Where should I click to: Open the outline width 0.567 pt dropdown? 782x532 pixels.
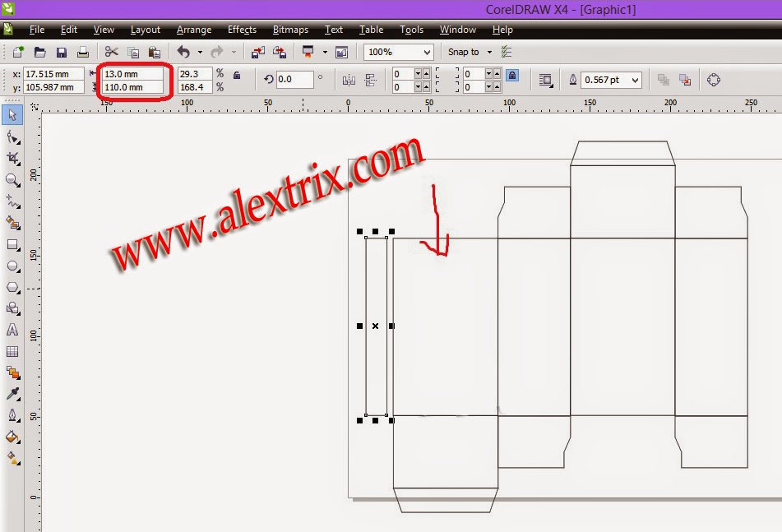[x=635, y=80]
